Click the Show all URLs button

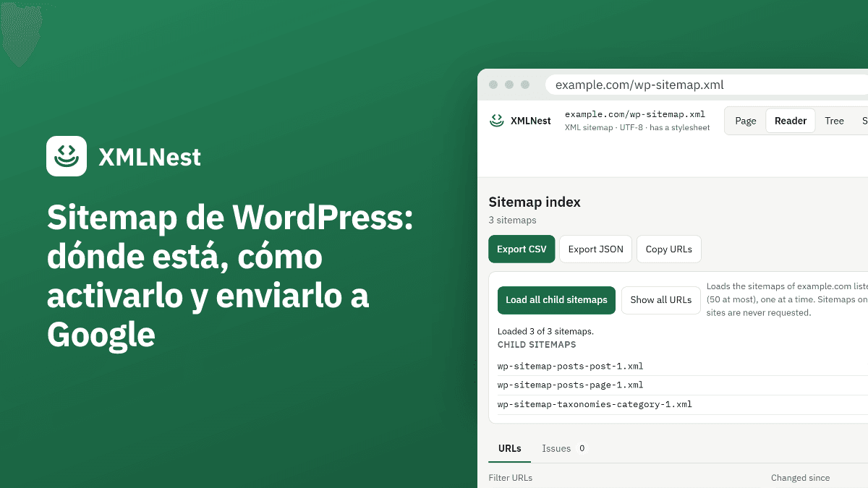661,300
